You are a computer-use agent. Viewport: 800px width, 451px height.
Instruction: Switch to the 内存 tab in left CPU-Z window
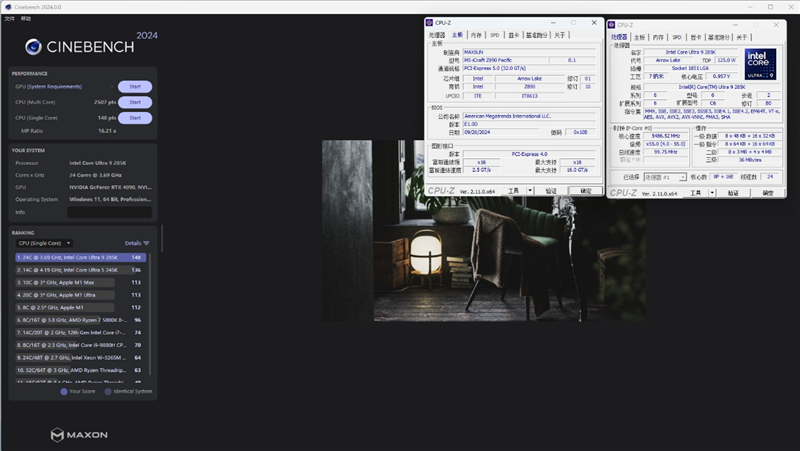477,35
